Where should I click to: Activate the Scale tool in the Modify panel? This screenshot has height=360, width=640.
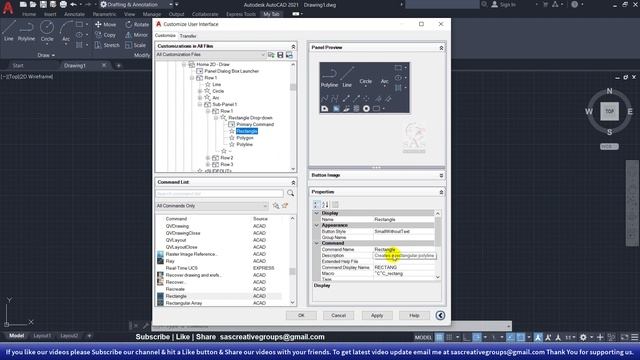tap(136, 45)
